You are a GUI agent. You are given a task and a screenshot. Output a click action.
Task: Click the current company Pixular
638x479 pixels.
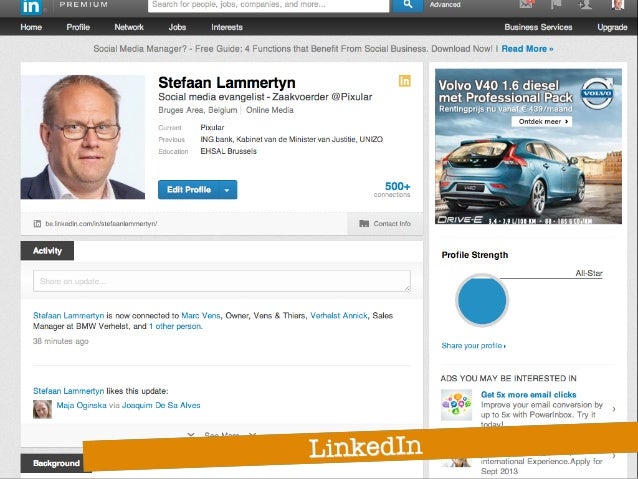pyautogui.click(x=212, y=127)
